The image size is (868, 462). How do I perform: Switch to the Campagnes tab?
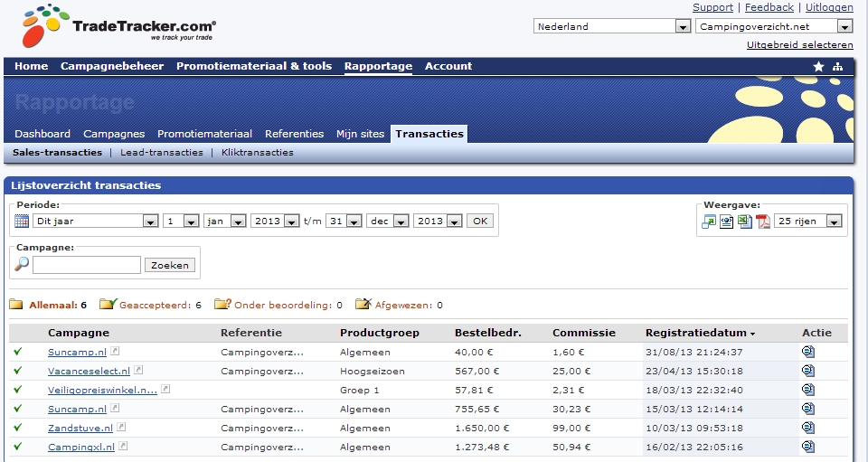point(114,133)
